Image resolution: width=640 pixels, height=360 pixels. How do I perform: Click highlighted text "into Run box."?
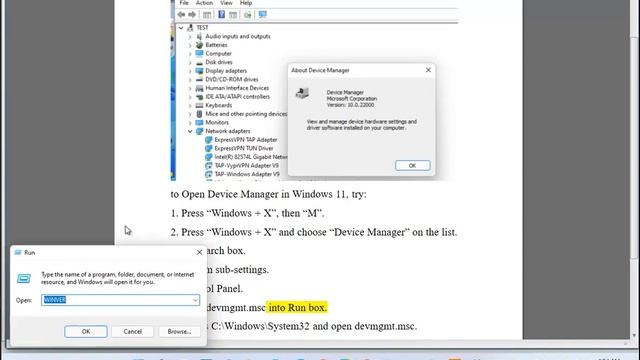coord(297,307)
